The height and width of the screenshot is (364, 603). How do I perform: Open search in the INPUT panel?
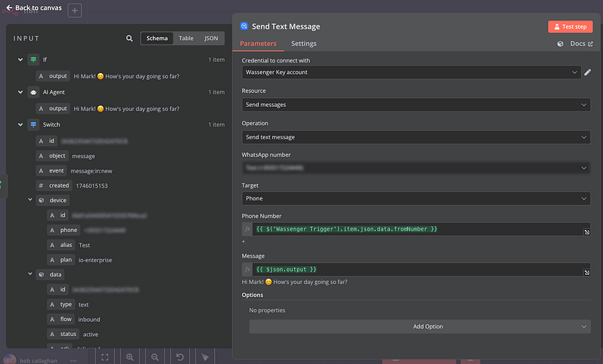coord(130,38)
